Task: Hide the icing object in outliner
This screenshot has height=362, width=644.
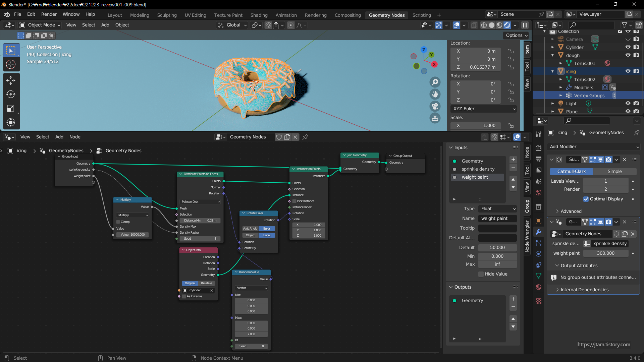Action: pos(628,71)
